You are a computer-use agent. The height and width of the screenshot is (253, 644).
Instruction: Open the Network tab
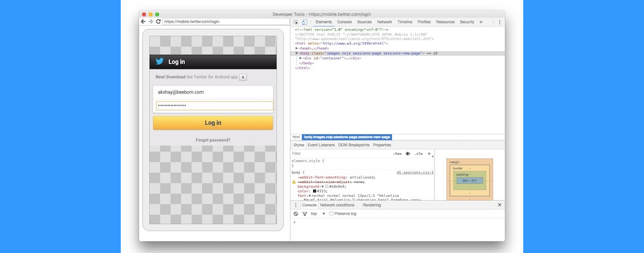pos(384,22)
